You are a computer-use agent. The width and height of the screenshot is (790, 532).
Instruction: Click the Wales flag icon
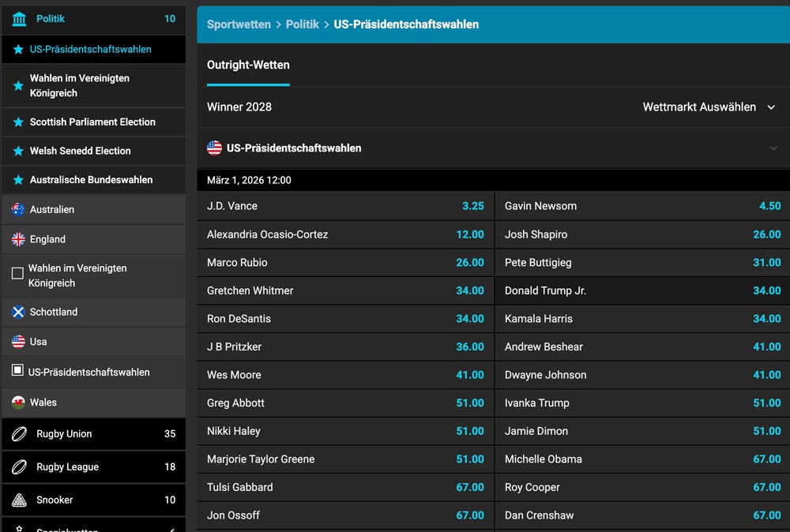18,403
